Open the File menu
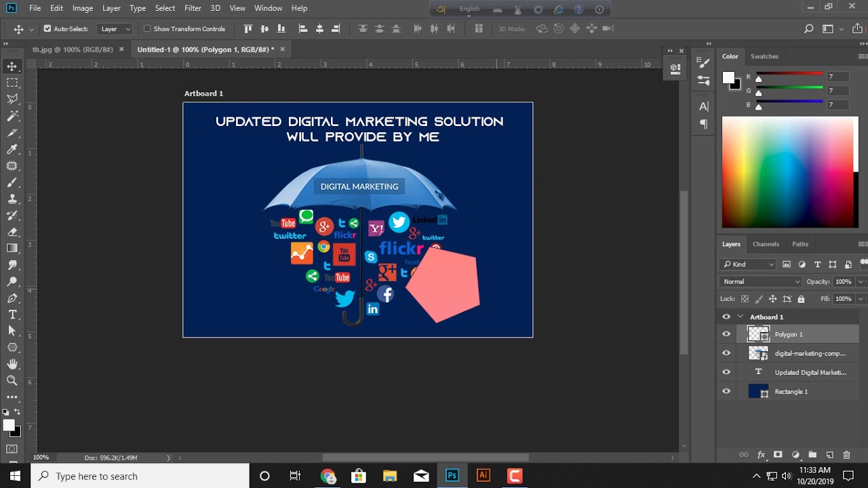The image size is (868, 488). (x=35, y=8)
